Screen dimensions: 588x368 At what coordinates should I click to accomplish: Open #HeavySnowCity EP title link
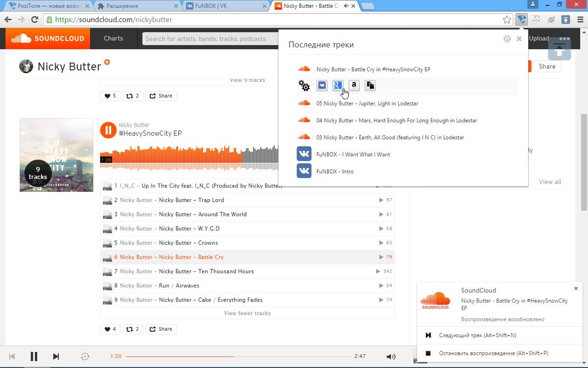coord(150,133)
